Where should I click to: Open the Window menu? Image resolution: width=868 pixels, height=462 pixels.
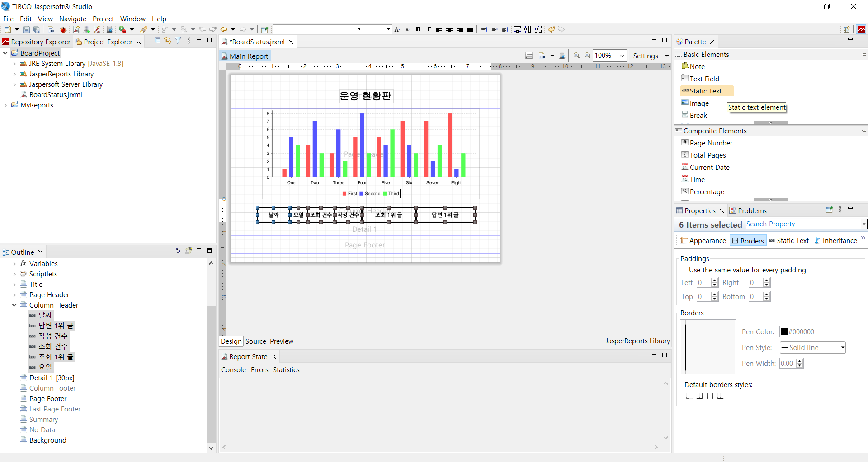(132, 19)
